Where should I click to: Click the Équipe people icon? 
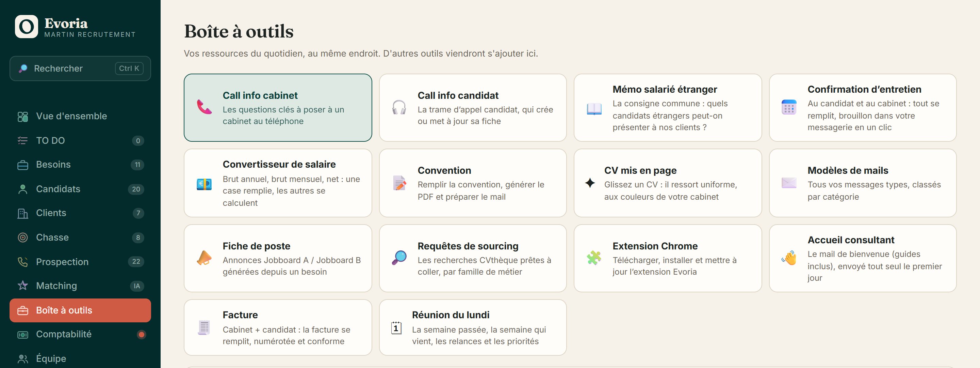tap(23, 359)
